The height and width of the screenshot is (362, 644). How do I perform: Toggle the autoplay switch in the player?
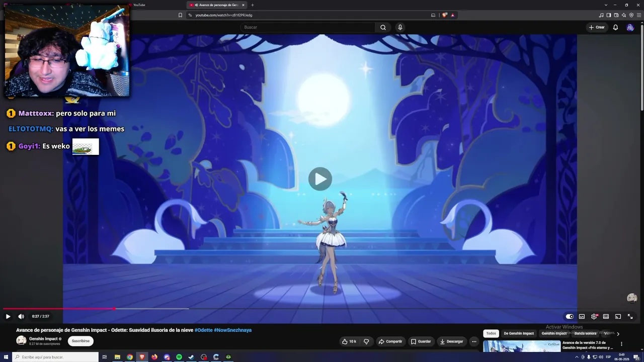(570, 316)
